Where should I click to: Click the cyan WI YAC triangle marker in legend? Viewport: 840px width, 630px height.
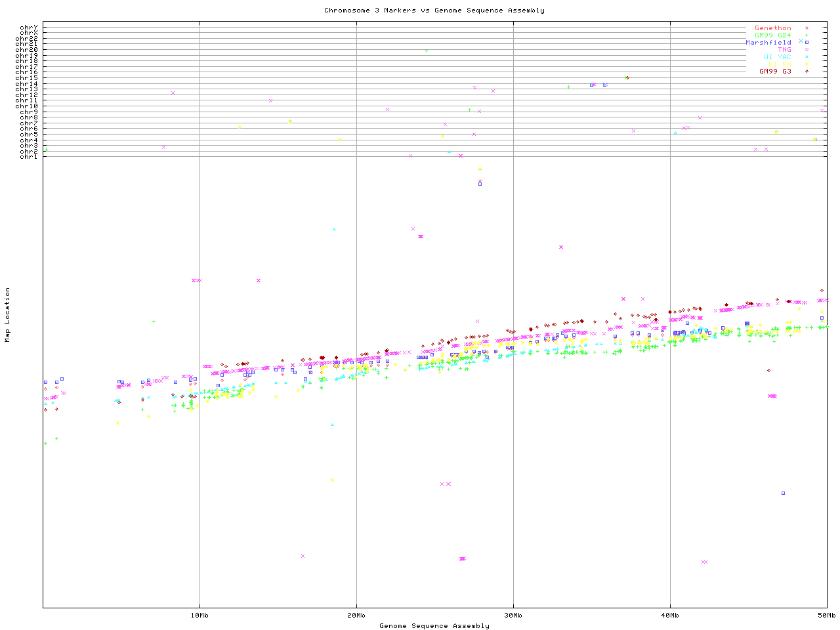(807, 57)
